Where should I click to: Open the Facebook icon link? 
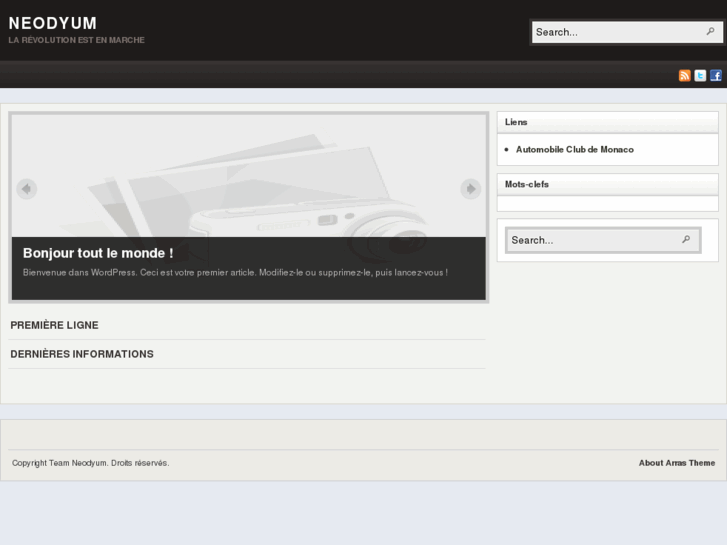pos(715,75)
